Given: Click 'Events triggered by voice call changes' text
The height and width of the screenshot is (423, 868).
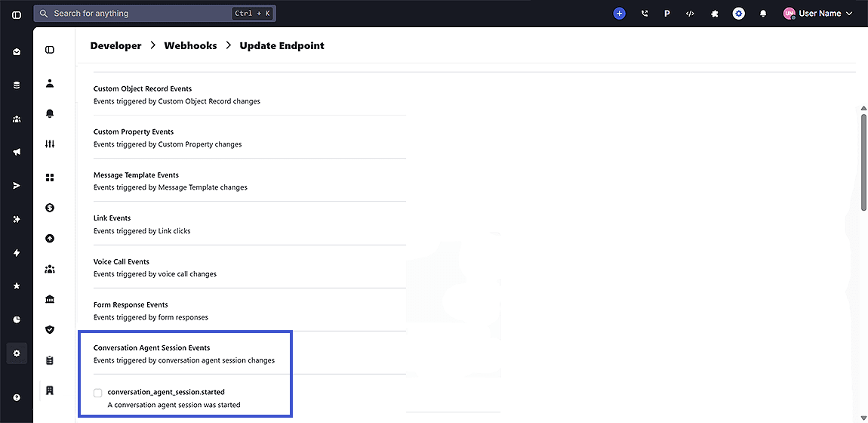Looking at the screenshot, I should pos(155,274).
